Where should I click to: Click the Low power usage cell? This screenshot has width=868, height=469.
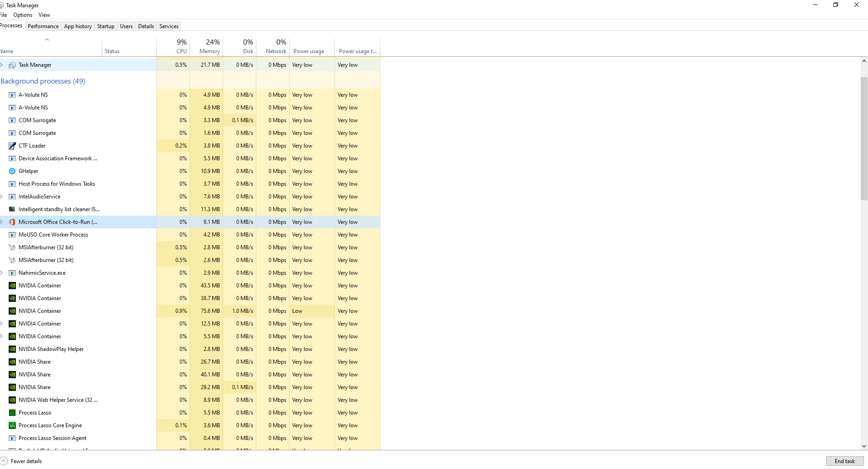312,311
